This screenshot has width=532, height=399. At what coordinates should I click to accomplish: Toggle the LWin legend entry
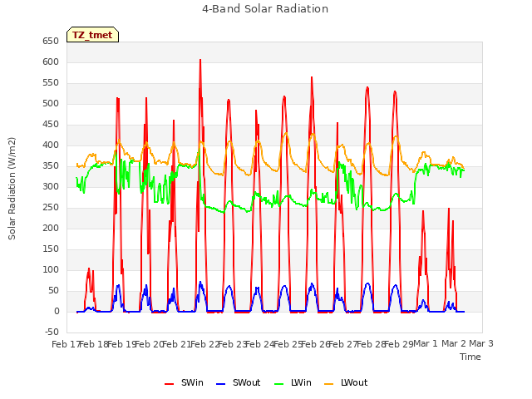(x=293, y=382)
